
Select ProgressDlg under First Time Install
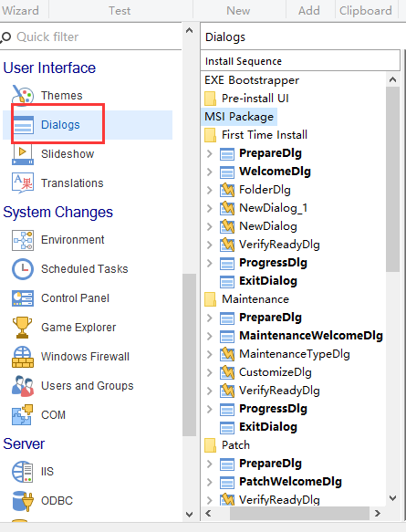point(273,263)
